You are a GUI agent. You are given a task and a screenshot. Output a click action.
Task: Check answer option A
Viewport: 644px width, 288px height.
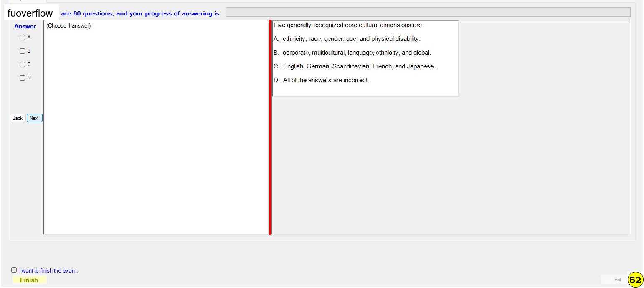(x=23, y=38)
